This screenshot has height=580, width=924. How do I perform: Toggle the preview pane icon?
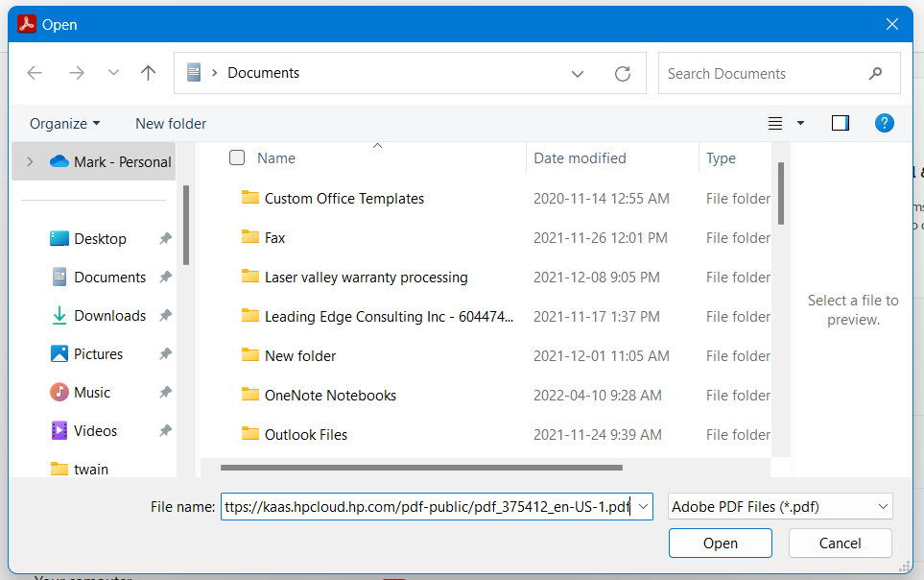840,123
